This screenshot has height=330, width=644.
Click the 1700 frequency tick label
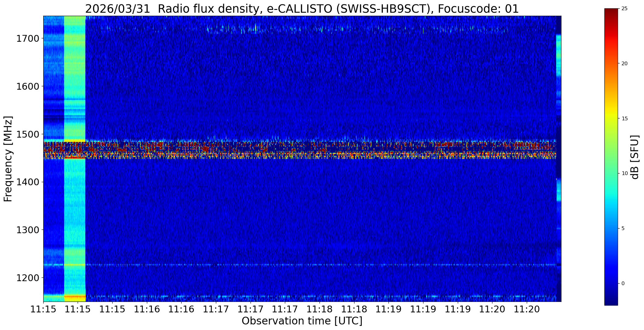(28, 39)
